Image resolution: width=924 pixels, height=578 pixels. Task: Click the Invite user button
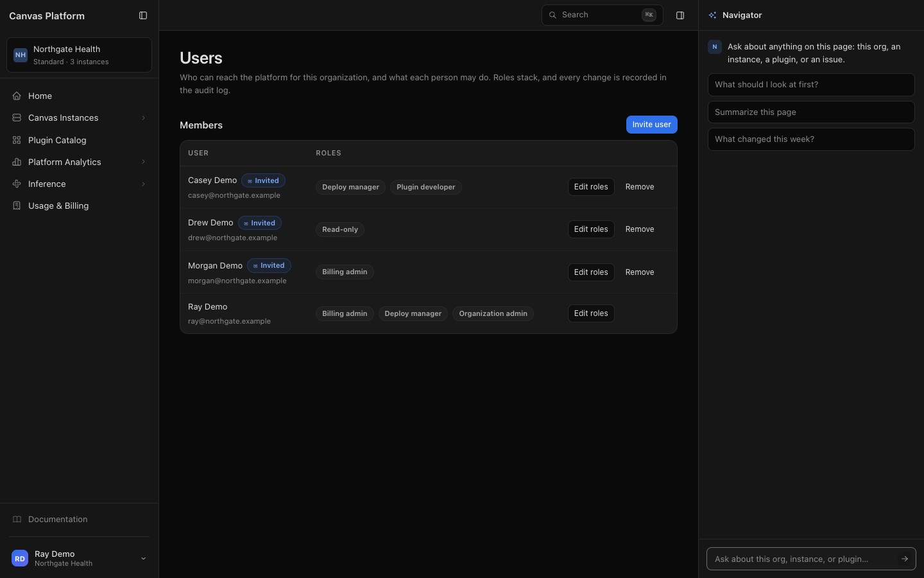[x=651, y=125]
